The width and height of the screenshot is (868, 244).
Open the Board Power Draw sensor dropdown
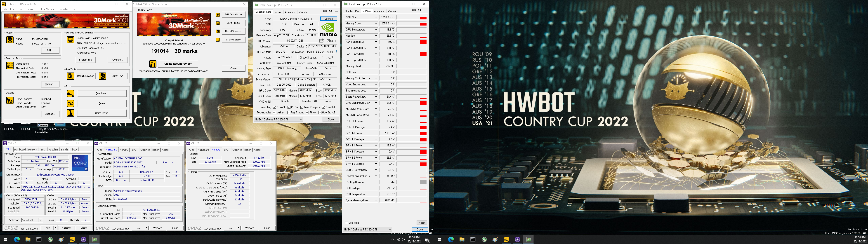[376, 97]
